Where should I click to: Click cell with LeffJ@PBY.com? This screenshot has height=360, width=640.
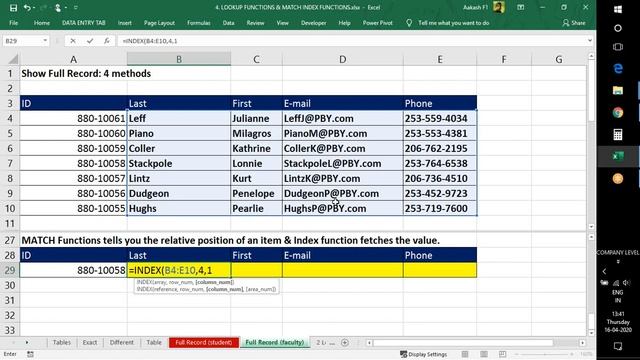[342, 118]
